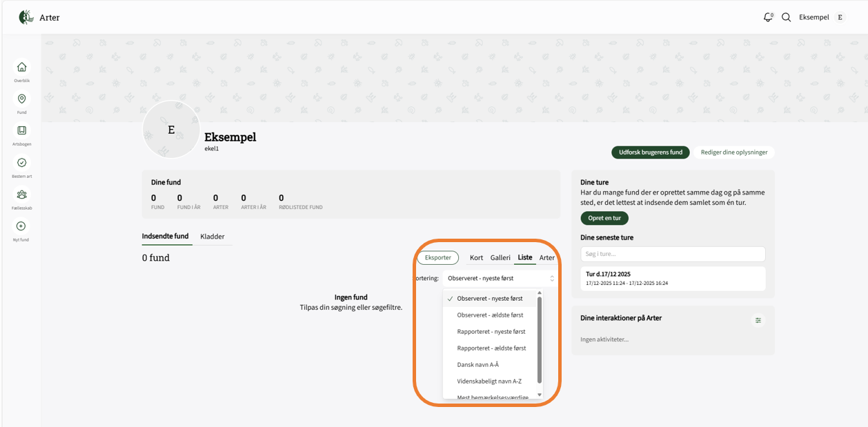This screenshot has height=427, width=868.
Task: Open Artsbogen book icon in sidebar
Action: point(21,131)
